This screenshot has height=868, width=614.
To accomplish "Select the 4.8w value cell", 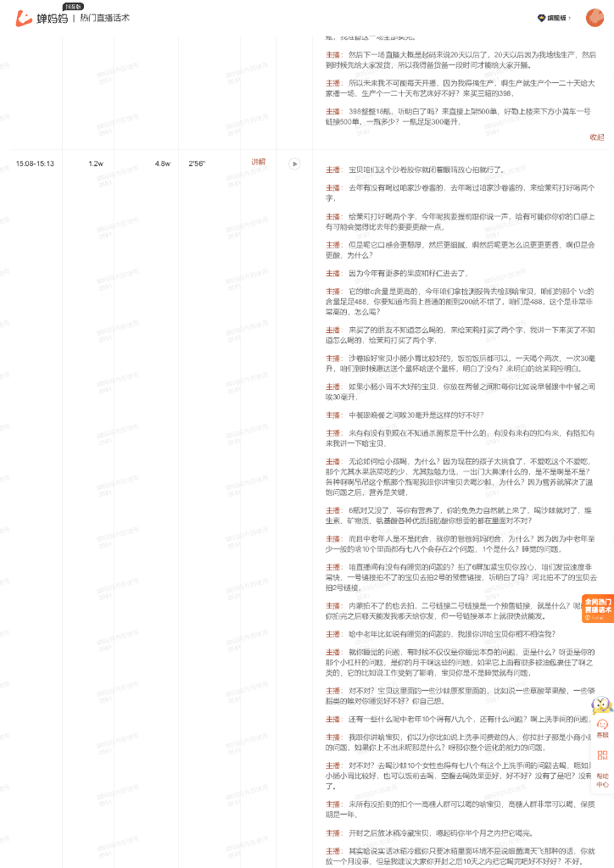I will (163, 164).
